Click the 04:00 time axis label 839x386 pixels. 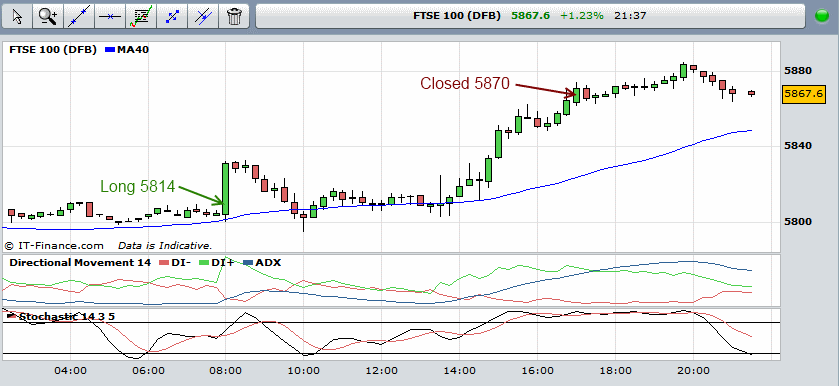70,370
